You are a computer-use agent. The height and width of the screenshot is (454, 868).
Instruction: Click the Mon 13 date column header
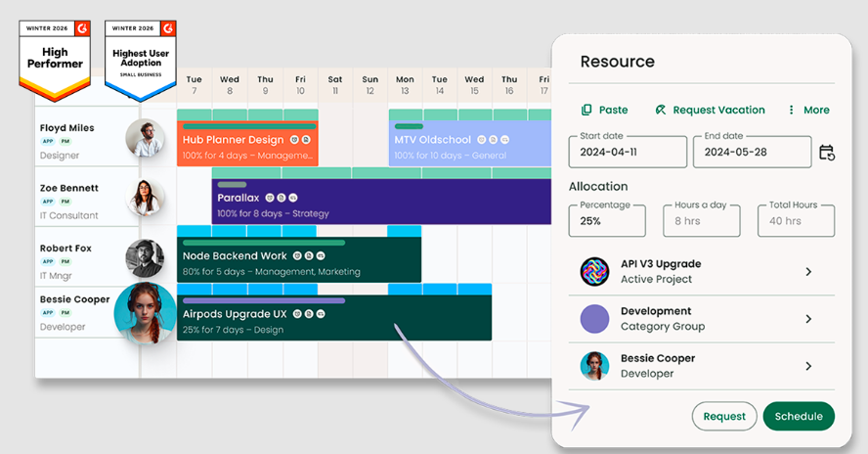[x=405, y=85]
